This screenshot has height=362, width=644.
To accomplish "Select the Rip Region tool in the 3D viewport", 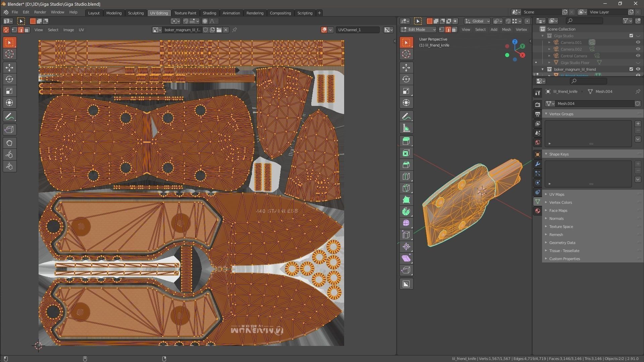I will point(406,270).
